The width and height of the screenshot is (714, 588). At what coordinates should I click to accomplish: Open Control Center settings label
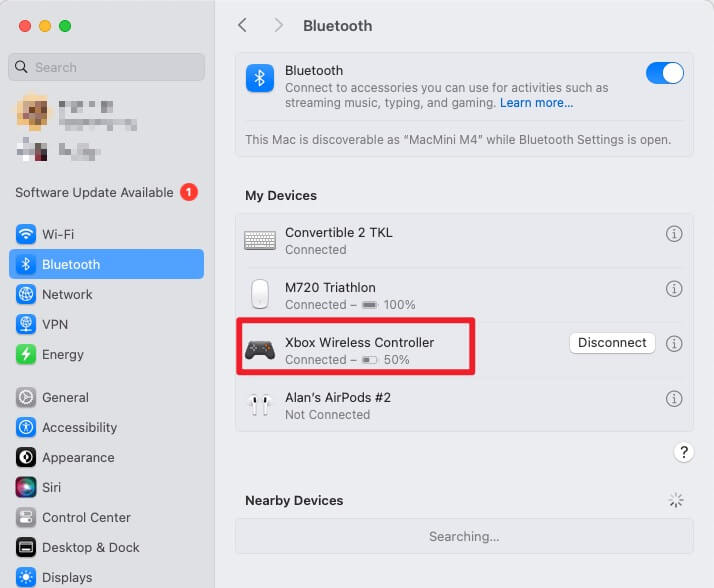[x=87, y=517]
